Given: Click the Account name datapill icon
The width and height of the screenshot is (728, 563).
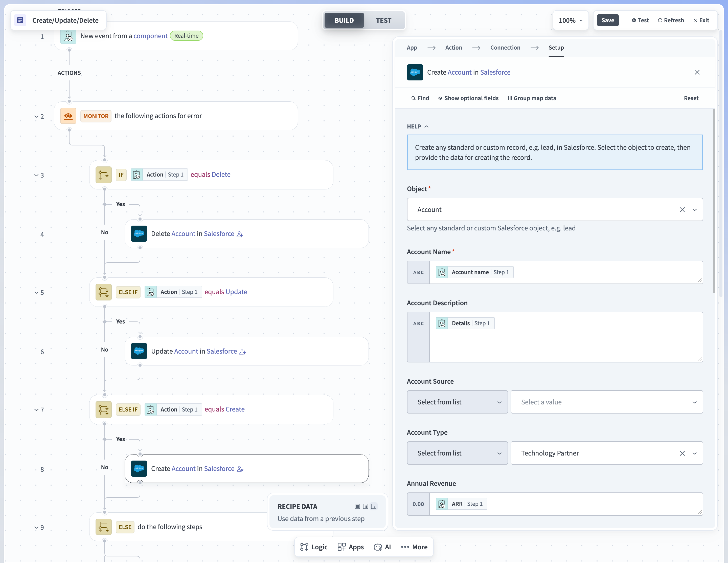Looking at the screenshot, I should 442,272.
